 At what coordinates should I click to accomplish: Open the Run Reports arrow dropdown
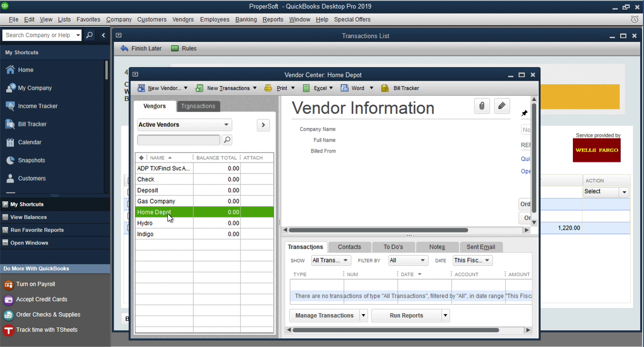tap(446, 316)
